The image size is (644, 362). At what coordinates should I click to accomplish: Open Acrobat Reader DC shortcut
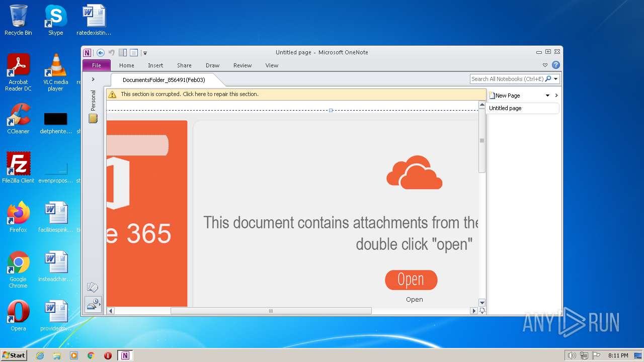click(x=18, y=72)
